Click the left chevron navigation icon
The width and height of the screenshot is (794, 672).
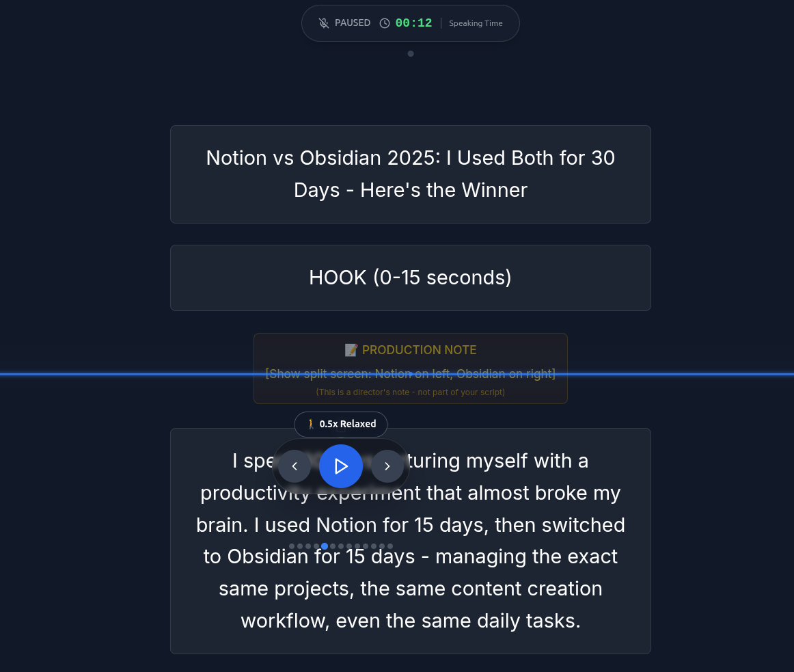[295, 466]
